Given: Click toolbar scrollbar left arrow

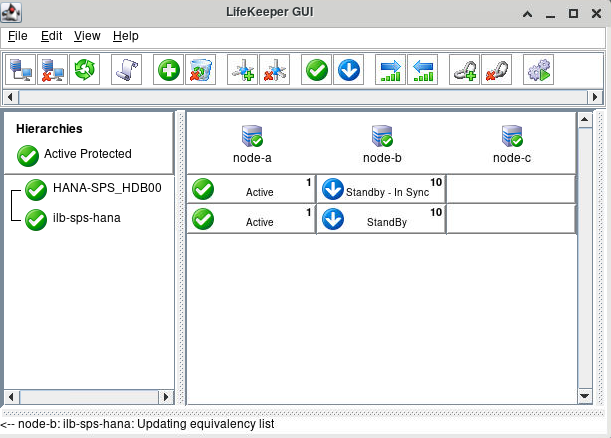Looking at the screenshot, I should 11,97.
